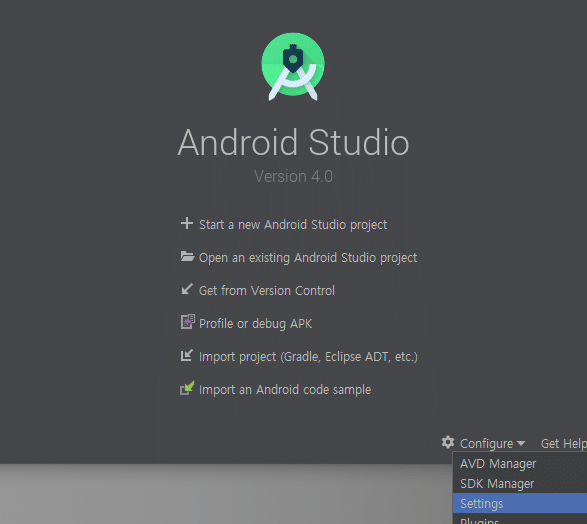
Task: Click the Configure gear icon
Action: pyautogui.click(x=448, y=442)
